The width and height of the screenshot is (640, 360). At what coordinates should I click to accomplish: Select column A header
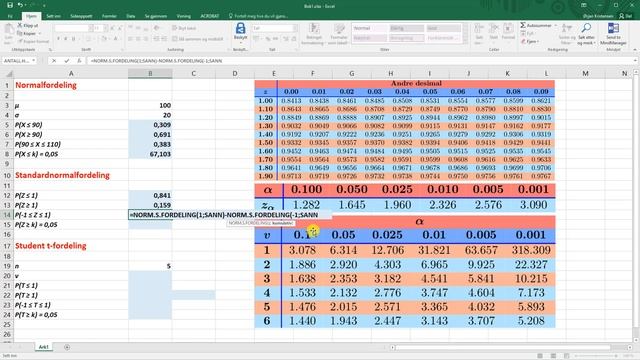point(71,74)
